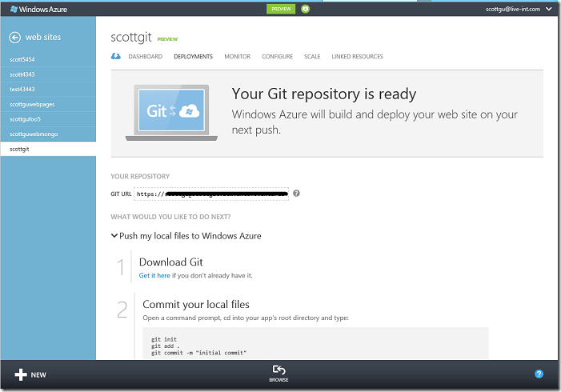The height and width of the screenshot is (392, 561).
Task: Go back using the web sites arrow icon
Action: (14, 37)
